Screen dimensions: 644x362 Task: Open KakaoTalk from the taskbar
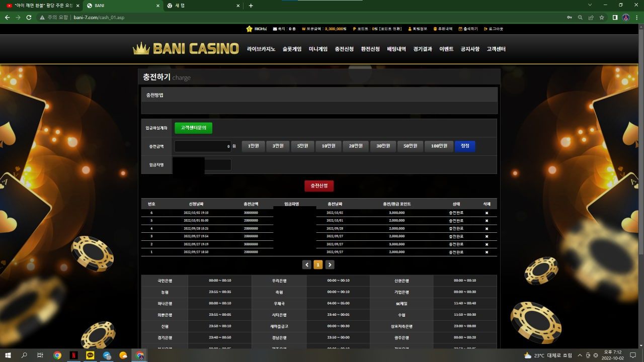point(90,355)
